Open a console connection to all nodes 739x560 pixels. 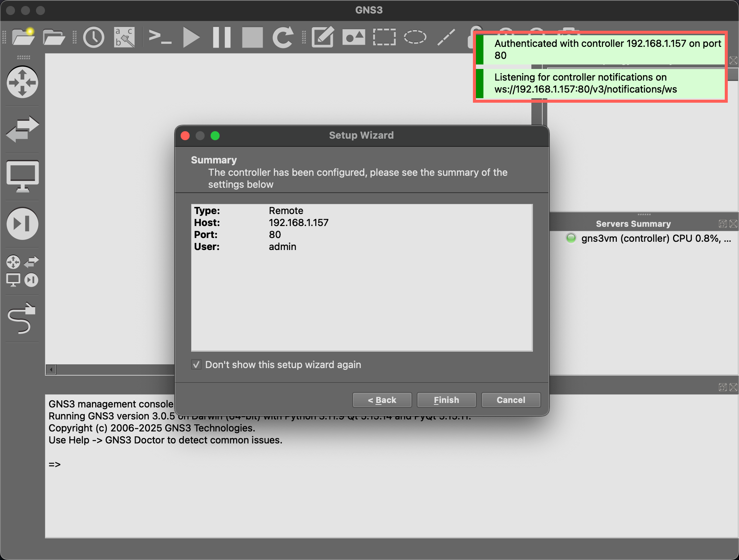[x=161, y=37]
